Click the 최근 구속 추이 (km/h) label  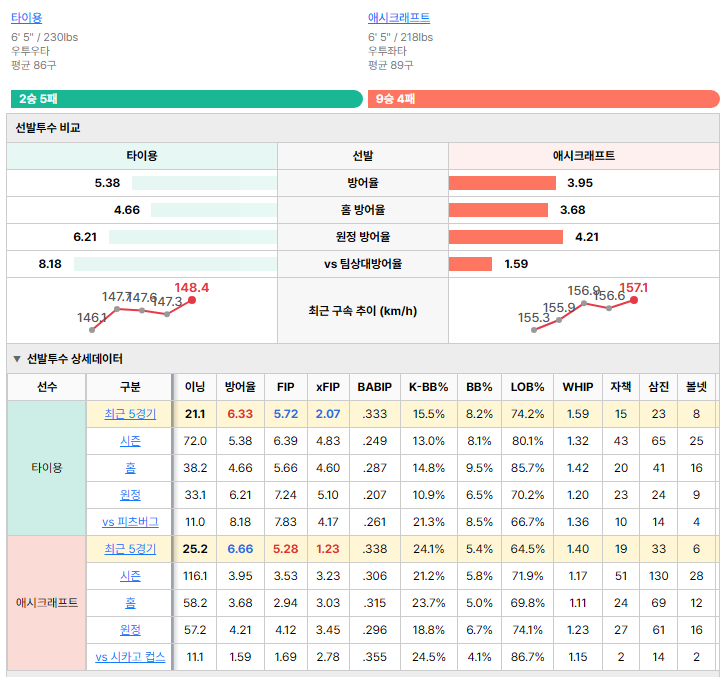click(x=363, y=311)
